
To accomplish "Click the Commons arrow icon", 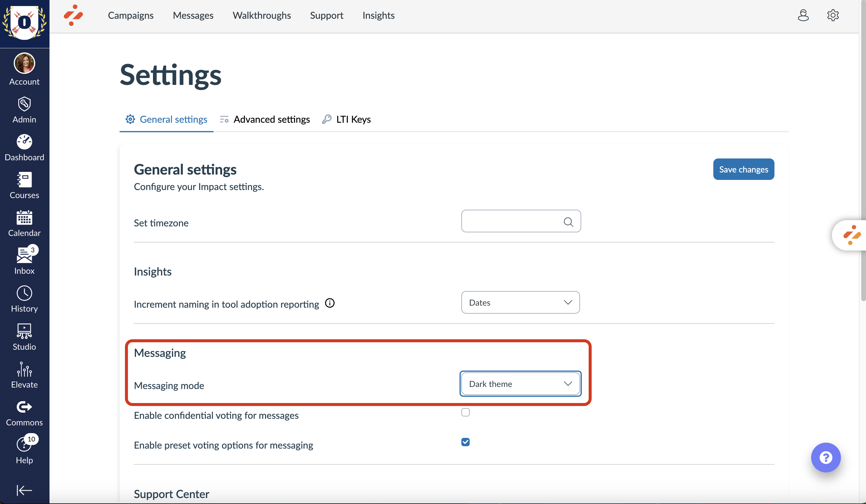I will [24, 407].
